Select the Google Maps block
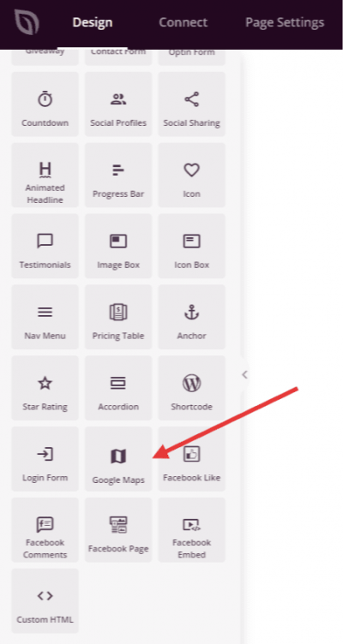 118,459
